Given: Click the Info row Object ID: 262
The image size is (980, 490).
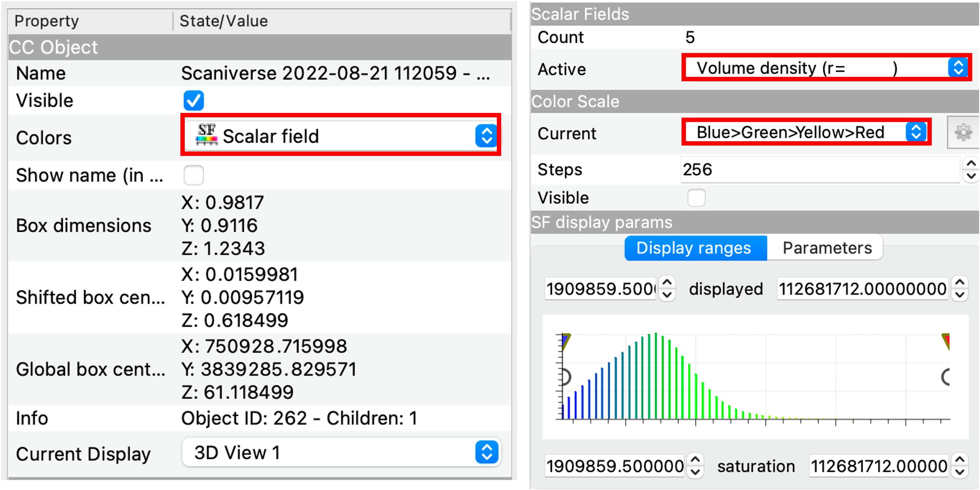Looking at the screenshot, I should point(299,418).
